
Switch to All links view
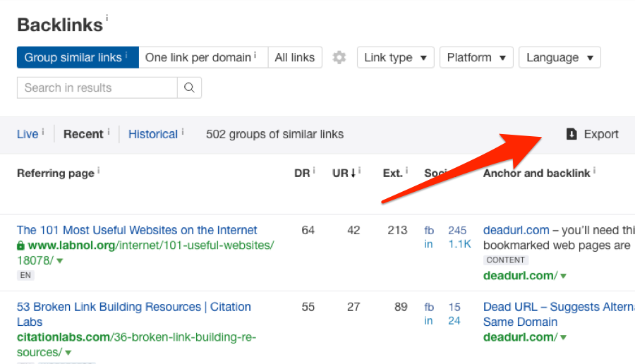tap(295, 58)
